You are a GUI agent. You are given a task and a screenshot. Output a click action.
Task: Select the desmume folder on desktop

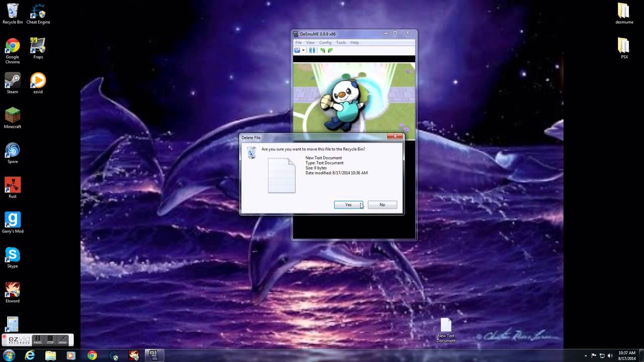tap(624, 14)
